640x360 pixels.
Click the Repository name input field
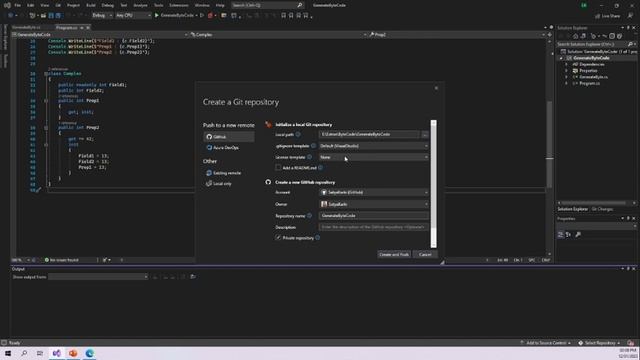(373, 216)
